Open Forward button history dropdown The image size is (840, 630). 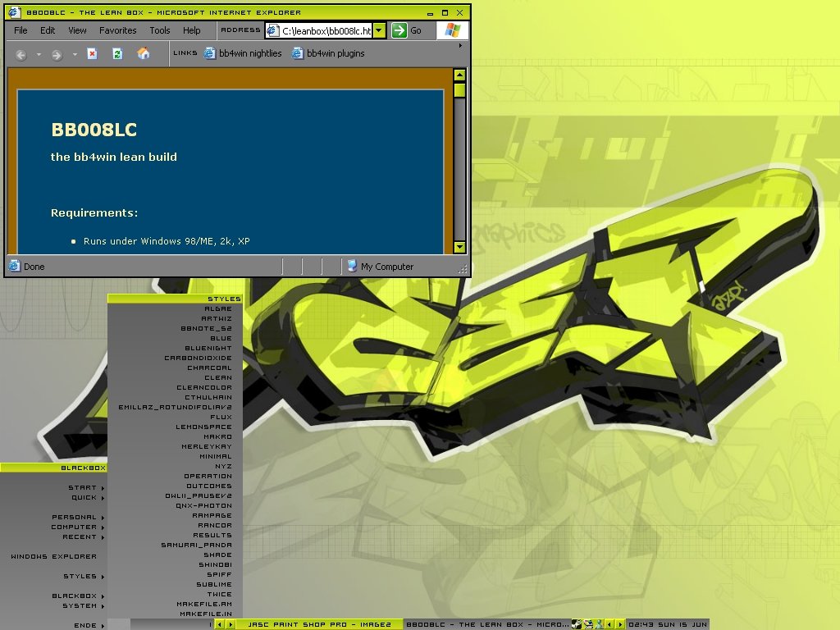click(x=75, y=54)
